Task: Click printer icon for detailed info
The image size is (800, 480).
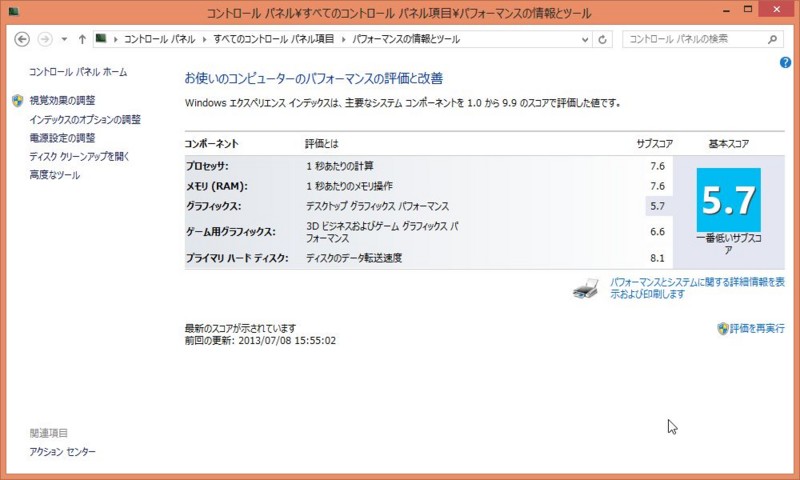Action: (586, 289)
